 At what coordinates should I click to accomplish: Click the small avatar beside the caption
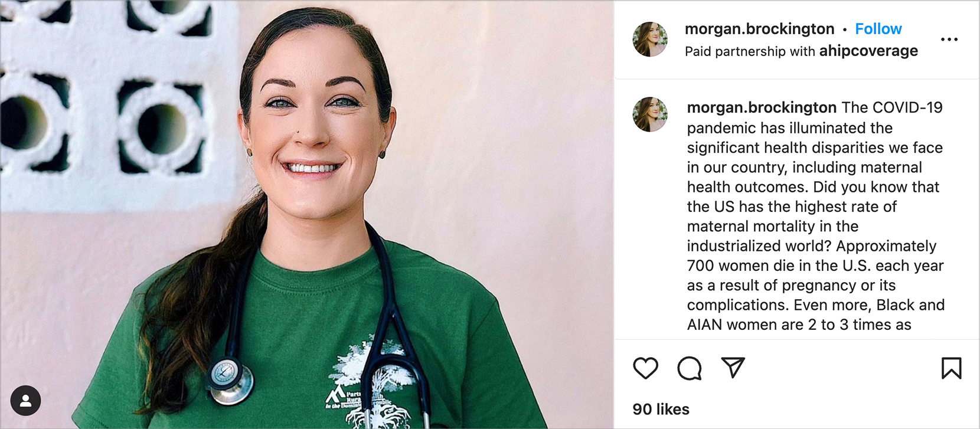650,114
